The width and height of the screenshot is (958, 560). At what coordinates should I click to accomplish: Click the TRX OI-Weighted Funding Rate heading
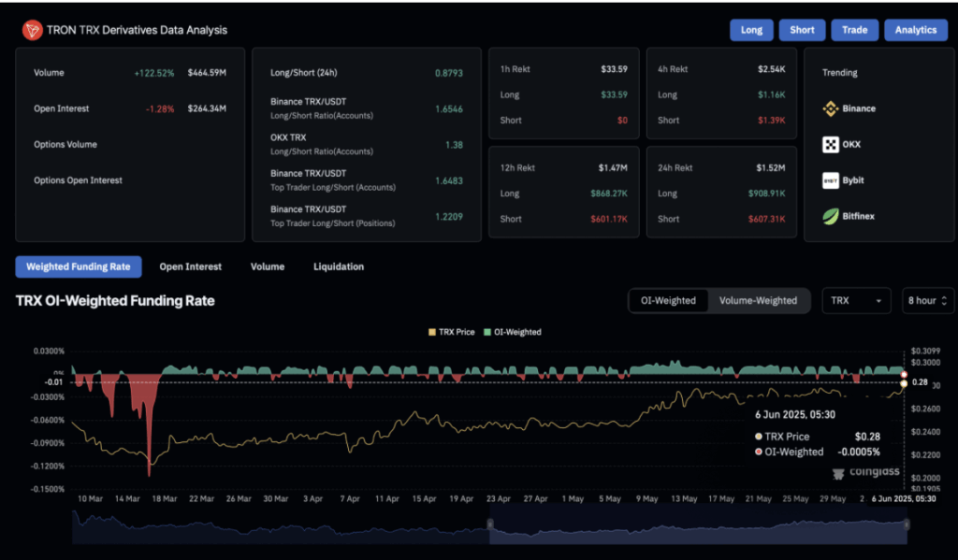click(115, 301)
